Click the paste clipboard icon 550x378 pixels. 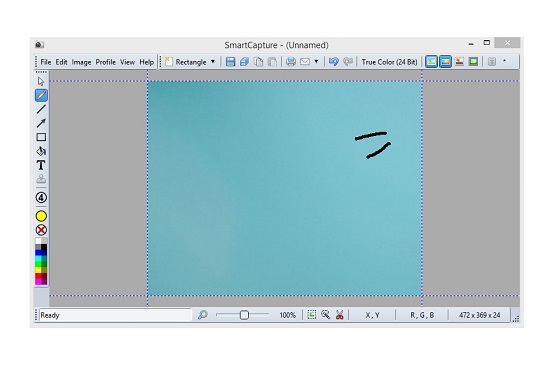[x=273, y=62]
